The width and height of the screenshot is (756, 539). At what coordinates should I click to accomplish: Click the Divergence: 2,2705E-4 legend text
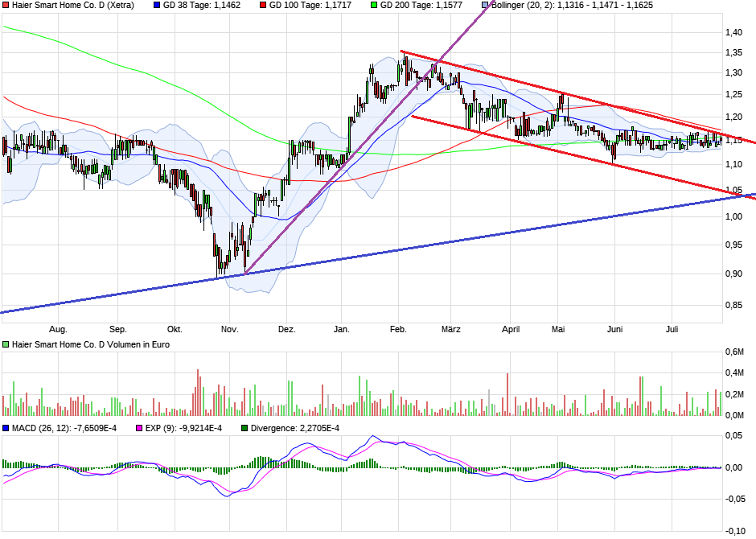click(x=295, y=427)
